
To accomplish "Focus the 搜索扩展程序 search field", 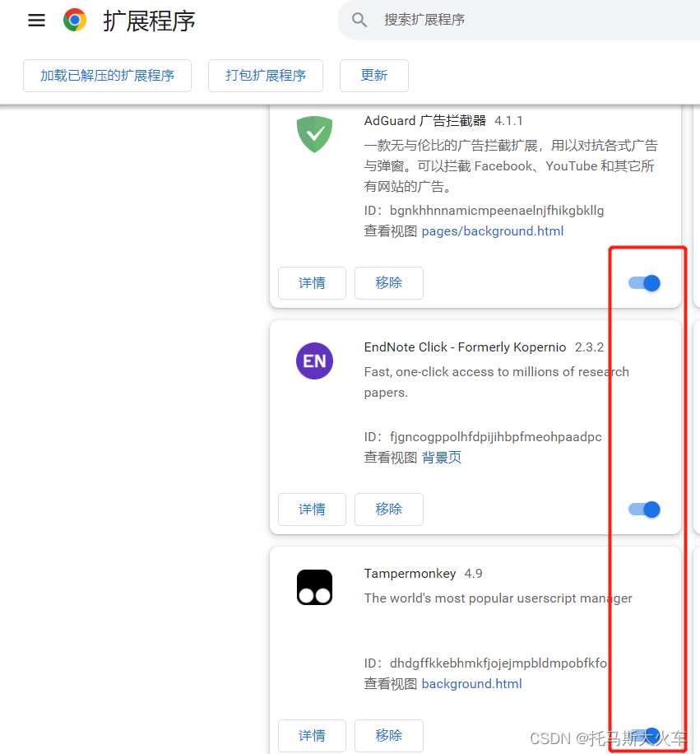I will 518,20.
